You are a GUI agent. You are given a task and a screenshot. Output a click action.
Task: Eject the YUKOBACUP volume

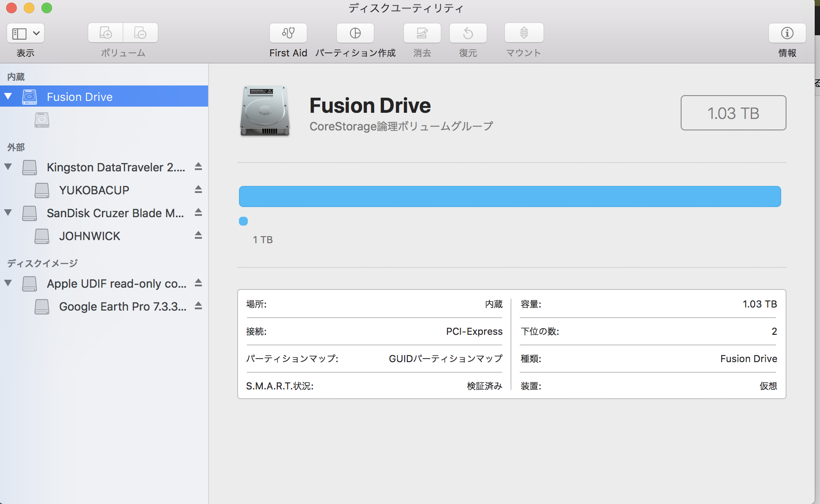click(x=198, y=189)
